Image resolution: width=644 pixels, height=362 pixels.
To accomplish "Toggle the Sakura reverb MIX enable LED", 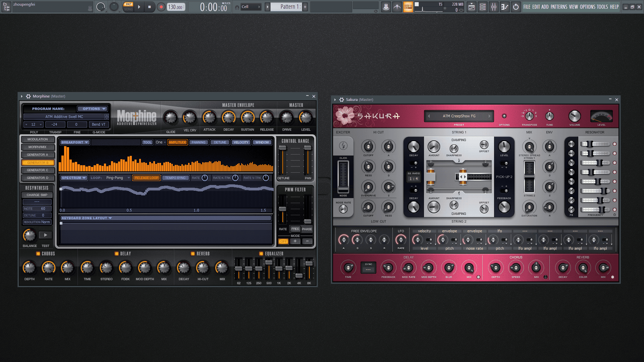I will click(x=612, y=277).
